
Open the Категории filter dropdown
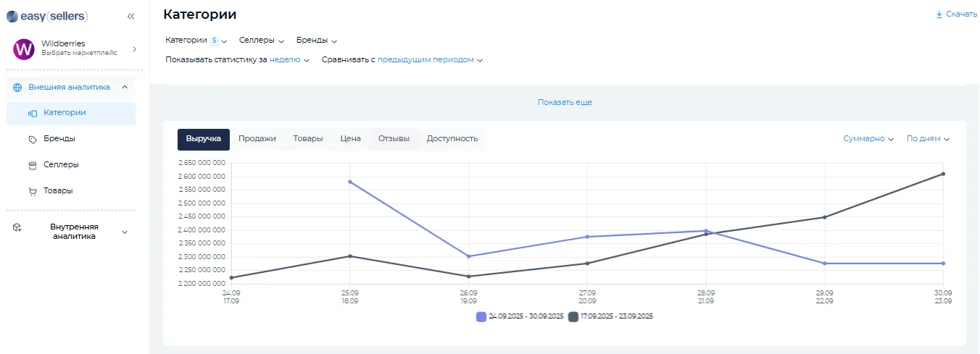(x=196, y=41)
